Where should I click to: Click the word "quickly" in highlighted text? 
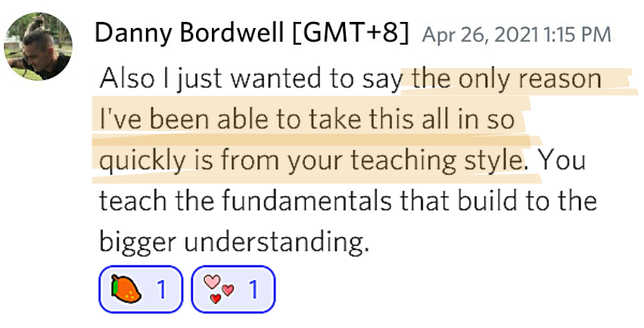point(142,159)
